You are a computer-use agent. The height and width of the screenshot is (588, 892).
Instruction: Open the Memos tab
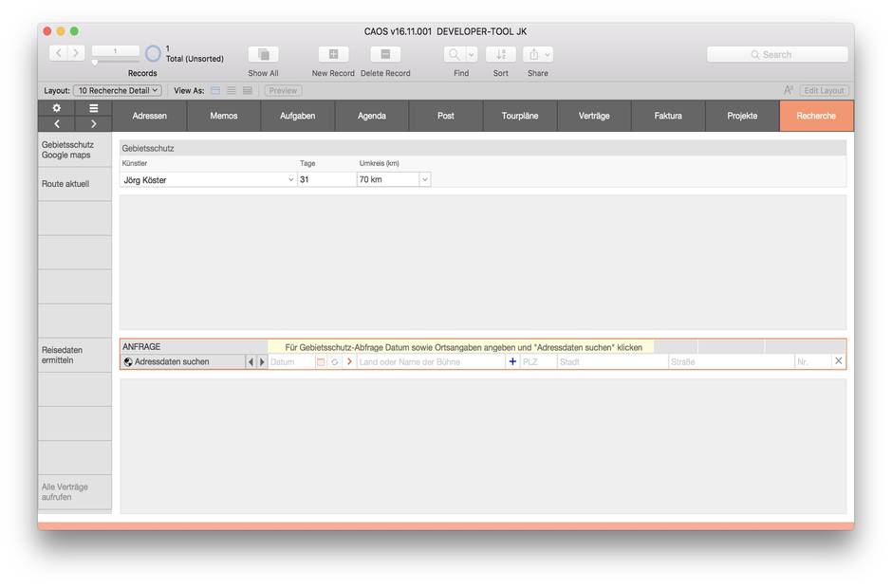pyautogui.click(x=224, y=116)
